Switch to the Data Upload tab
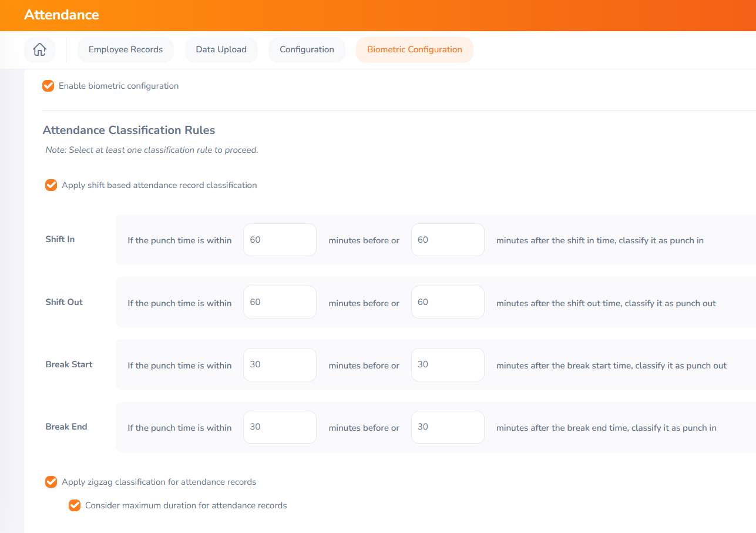The image size is (756, 533). pyautogui.click(x=221, y=49)
